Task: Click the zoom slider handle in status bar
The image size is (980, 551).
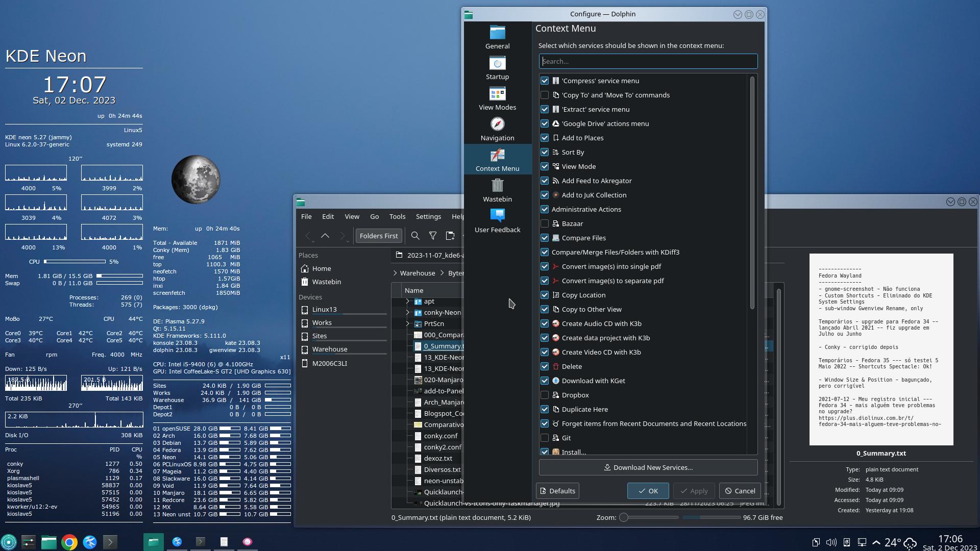Action: tap(624, 518)
